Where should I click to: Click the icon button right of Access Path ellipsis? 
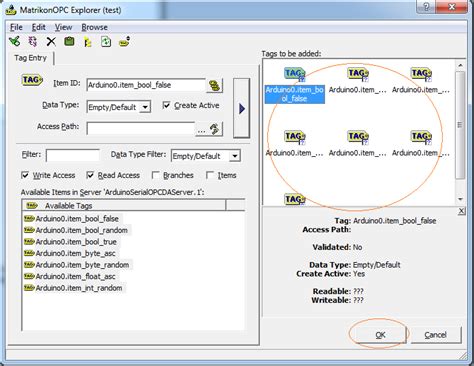pyautogui.click(x=215, y=129)
